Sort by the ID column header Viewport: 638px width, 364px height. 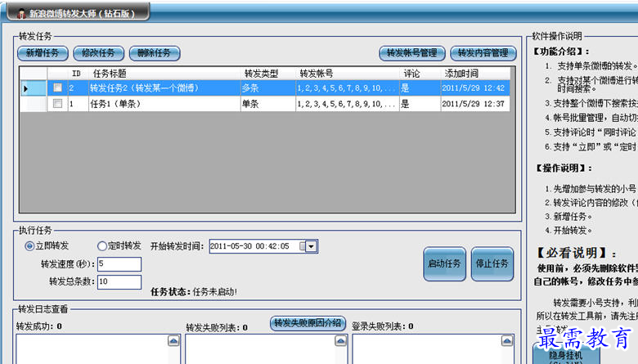coord(76,74)
